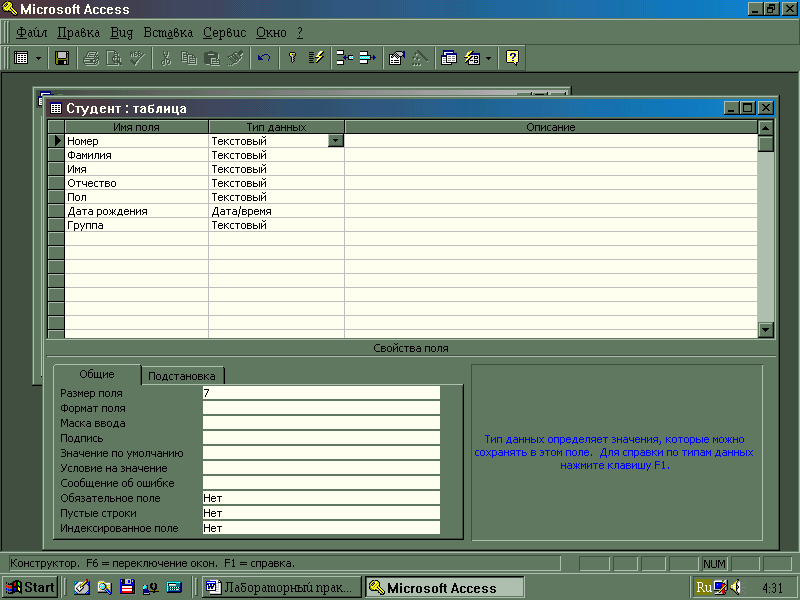Click the Пустые строки value Нет
800x600 pixels.
[321, 513]
